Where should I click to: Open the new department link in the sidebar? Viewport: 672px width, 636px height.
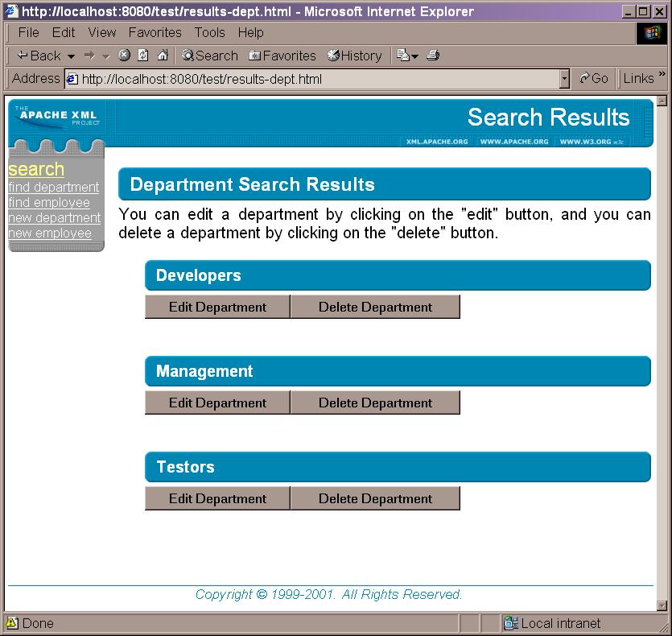click(x=54, y=217)
